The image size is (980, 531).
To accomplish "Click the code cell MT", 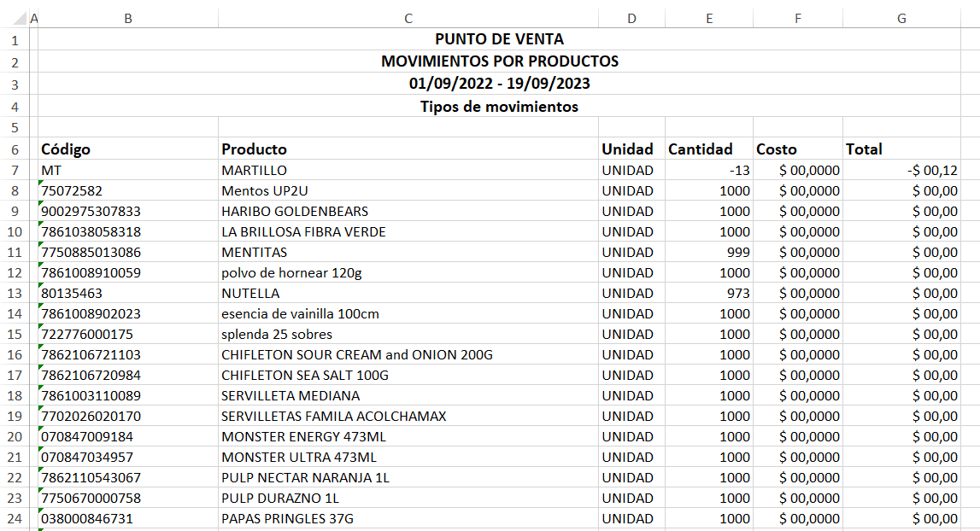I will pyautogui.click(x=128, y=170).
